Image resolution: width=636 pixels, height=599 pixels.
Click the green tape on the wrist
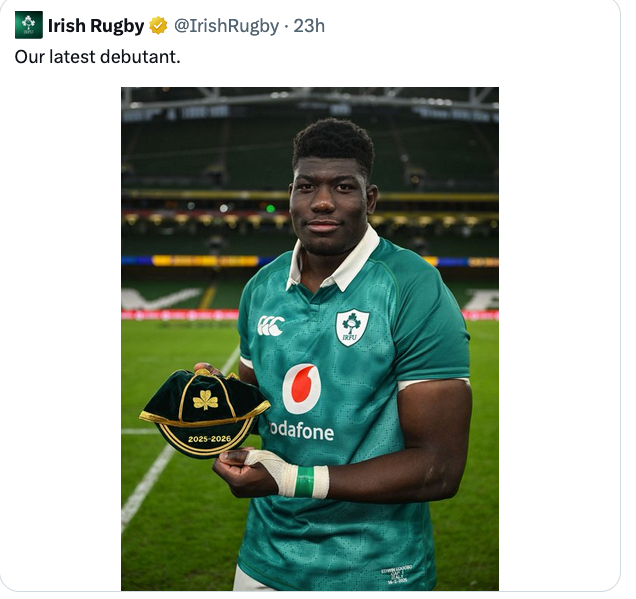coord(304,481)
